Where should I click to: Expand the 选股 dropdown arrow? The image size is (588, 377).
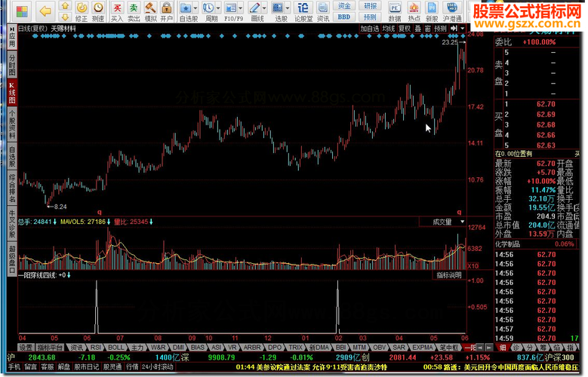288,8
